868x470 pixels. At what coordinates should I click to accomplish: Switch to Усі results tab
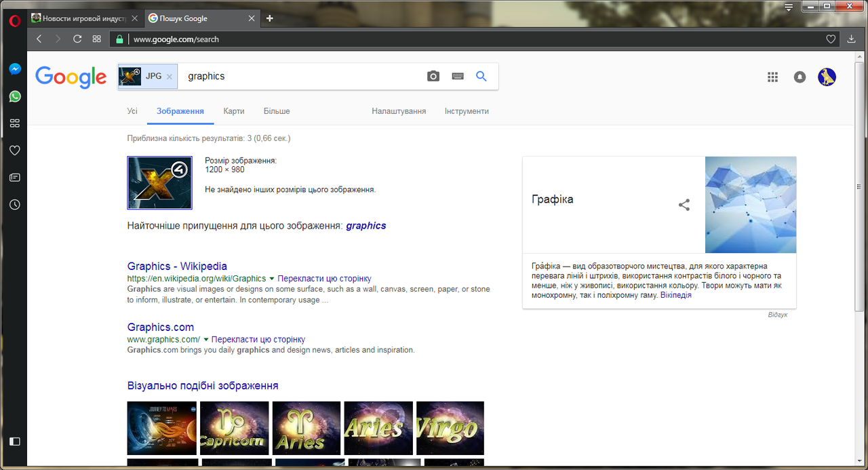[x=132, y=111]
